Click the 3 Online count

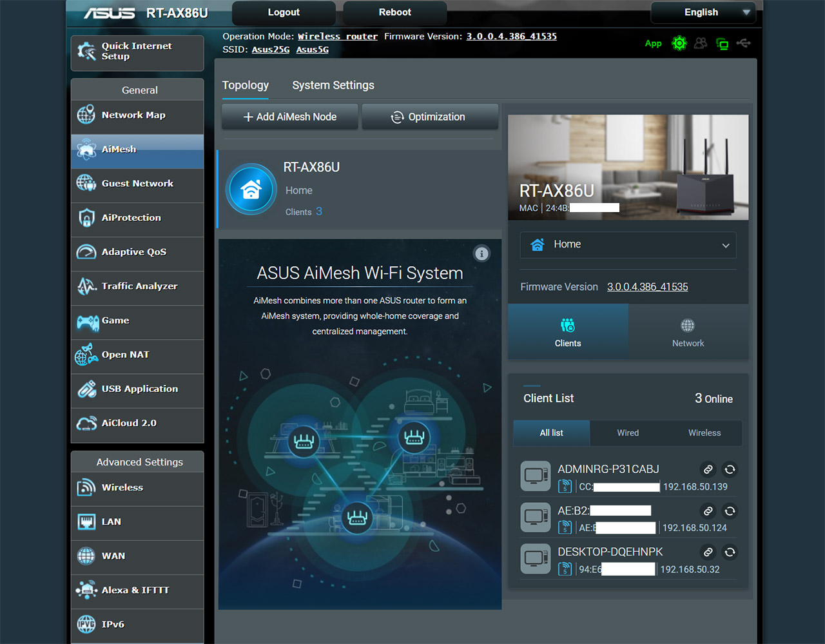pyautogui.click(x=713, y=398)
